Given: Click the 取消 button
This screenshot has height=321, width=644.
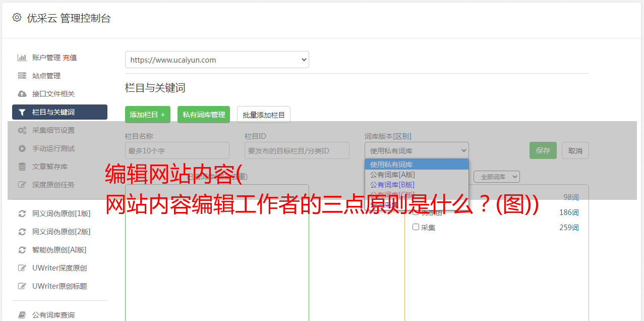Looking at the screenshot, I should 575,150.
